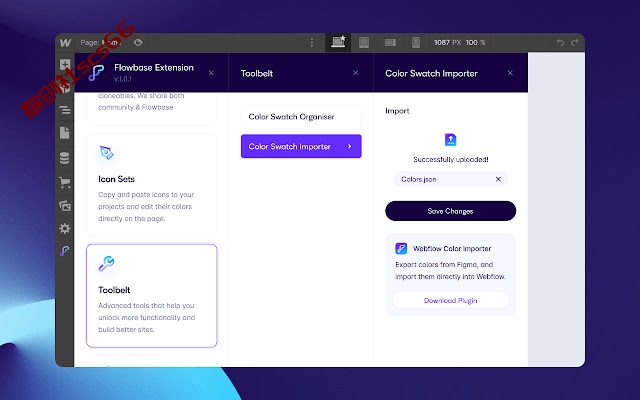Click the undo arrow
The width and height of the screenshot is (640, 400).
point(560,42)
